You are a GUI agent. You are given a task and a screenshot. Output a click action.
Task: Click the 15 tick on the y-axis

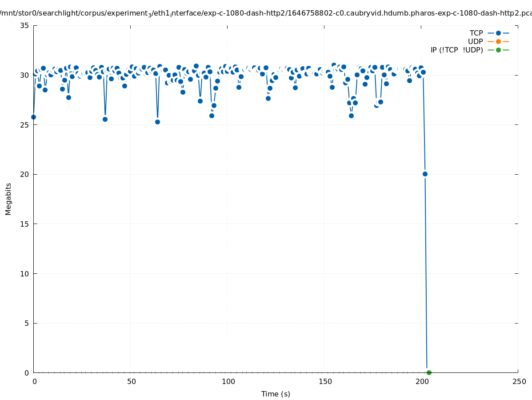pyautogui.click(x=24, y=224)
